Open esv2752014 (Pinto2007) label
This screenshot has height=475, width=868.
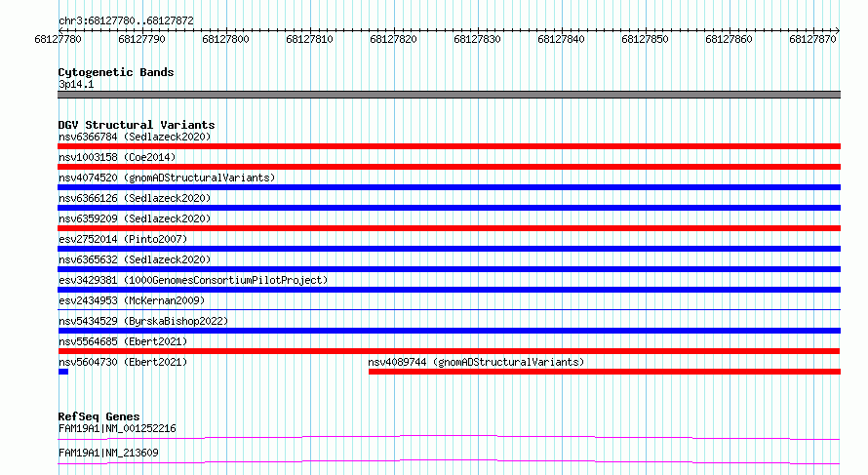coord(123,239)
